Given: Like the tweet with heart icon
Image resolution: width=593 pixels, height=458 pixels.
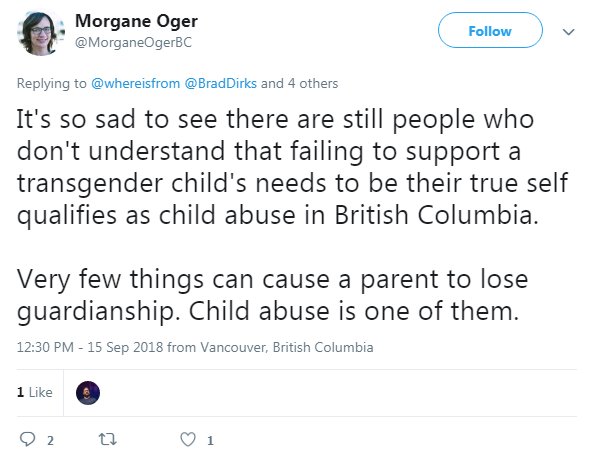Looking at the screenshot, I should tap(188, 439).
